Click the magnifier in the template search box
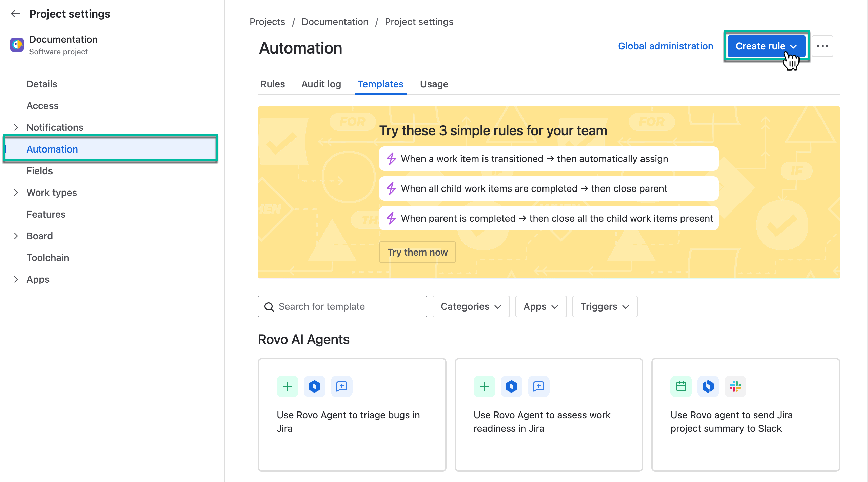This screenshot has width=868, height=482. coord(269,306)
